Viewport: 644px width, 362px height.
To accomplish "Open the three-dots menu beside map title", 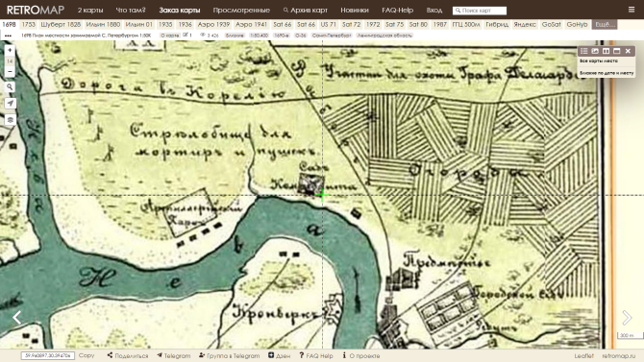I will pos(8,36).
